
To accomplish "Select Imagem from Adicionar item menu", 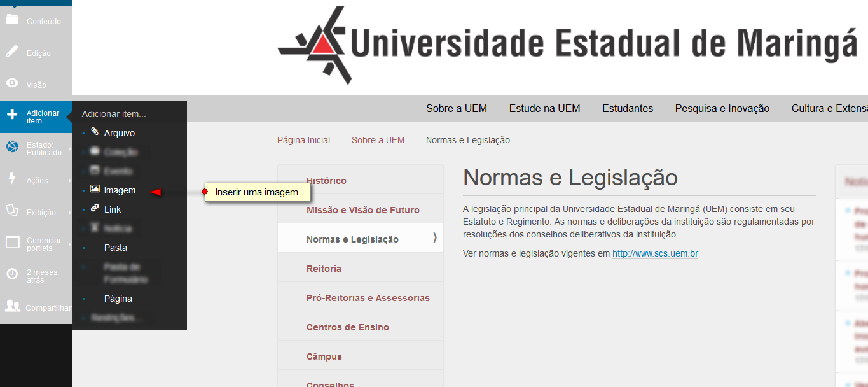I will tap(120, 190).
